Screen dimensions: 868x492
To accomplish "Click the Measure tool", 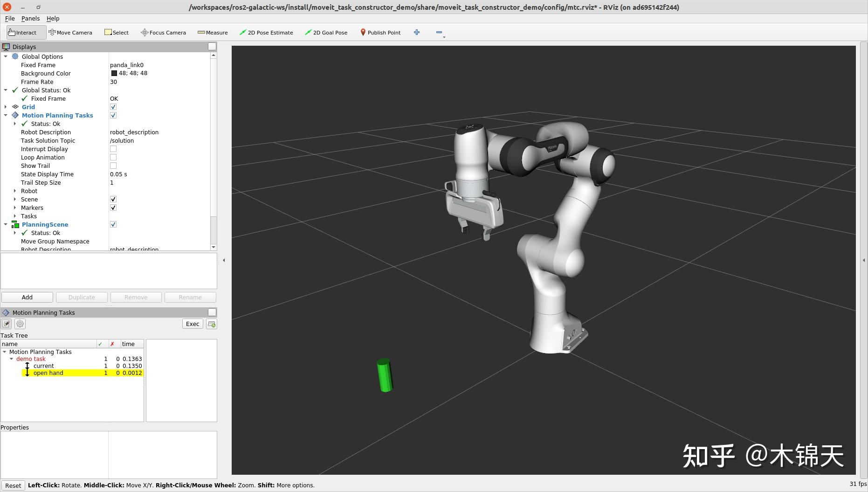I will (213, 32).
